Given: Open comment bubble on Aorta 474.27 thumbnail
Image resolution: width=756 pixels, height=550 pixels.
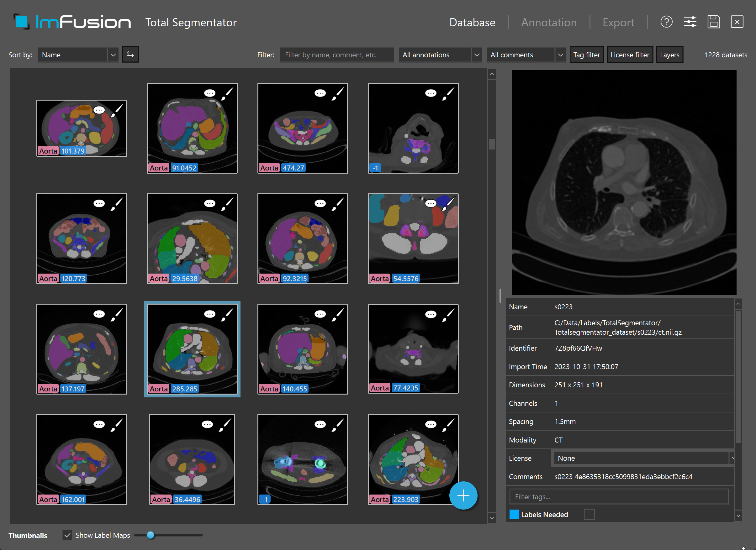Looking at the screenshot, I should coord(320,93).
